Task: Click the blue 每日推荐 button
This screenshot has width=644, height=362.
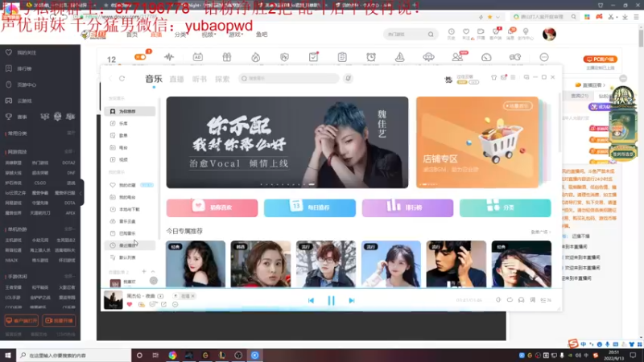Action: tap(310, 208)
